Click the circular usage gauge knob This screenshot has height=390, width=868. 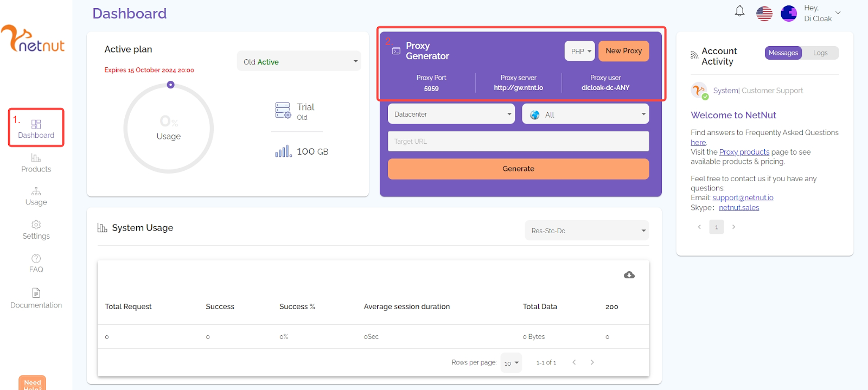pos(170,85)
